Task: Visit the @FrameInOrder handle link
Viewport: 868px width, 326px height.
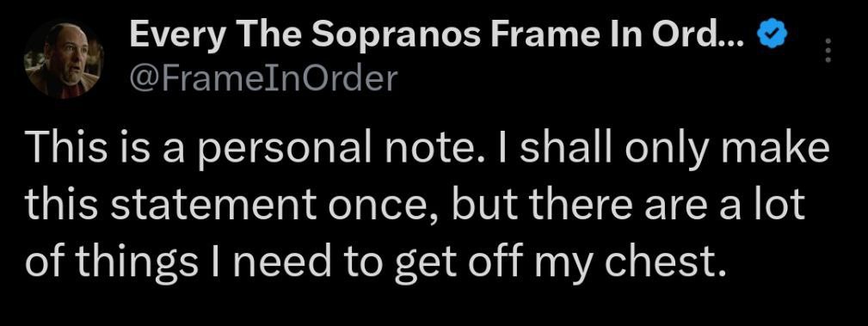Action: pyautogui.click(x=263, y=79)
